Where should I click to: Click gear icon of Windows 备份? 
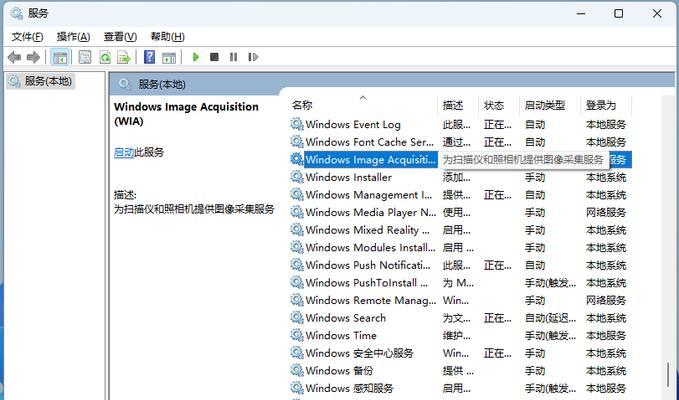(297, 370)
